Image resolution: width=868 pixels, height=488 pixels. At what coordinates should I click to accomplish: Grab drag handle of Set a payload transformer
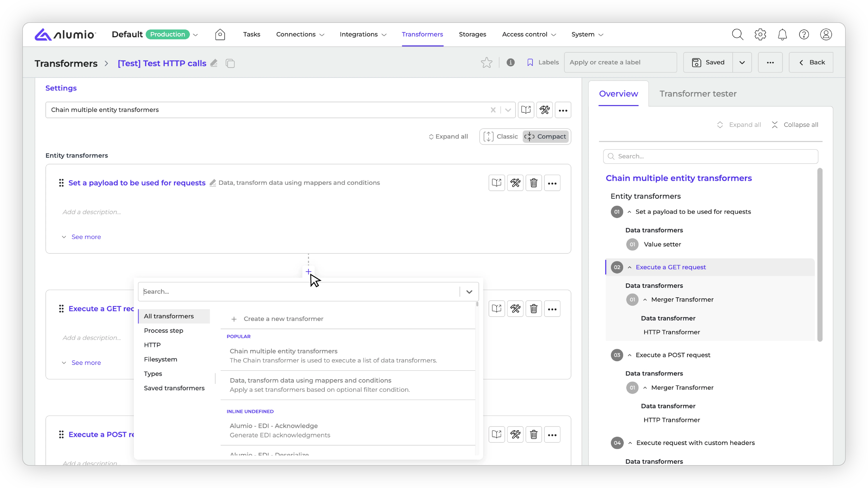click(x=61, y=183)
